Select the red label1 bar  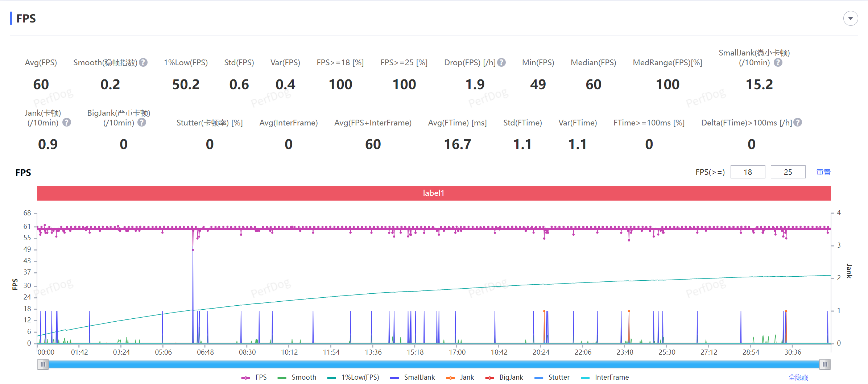tap(434, 193)
